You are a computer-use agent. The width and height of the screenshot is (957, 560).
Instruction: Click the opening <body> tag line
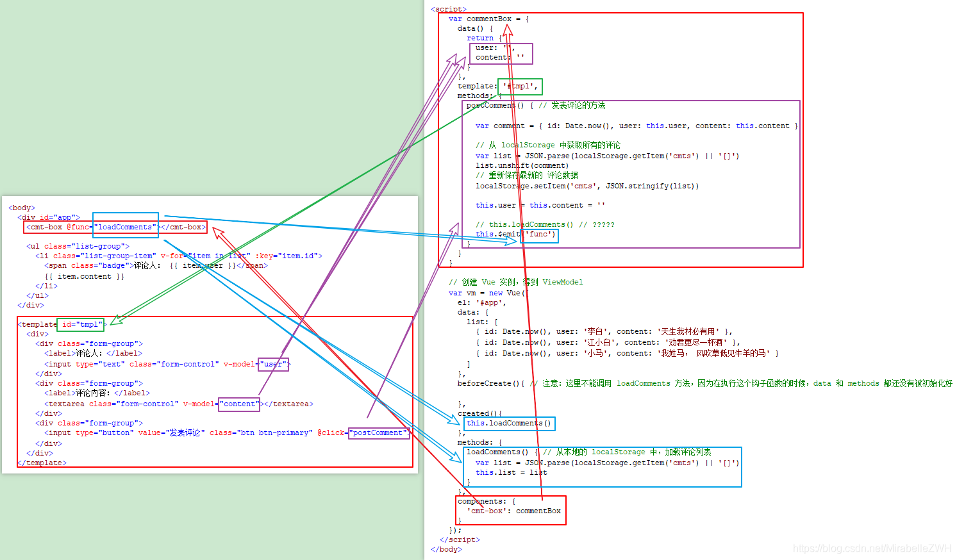(22, 208)
